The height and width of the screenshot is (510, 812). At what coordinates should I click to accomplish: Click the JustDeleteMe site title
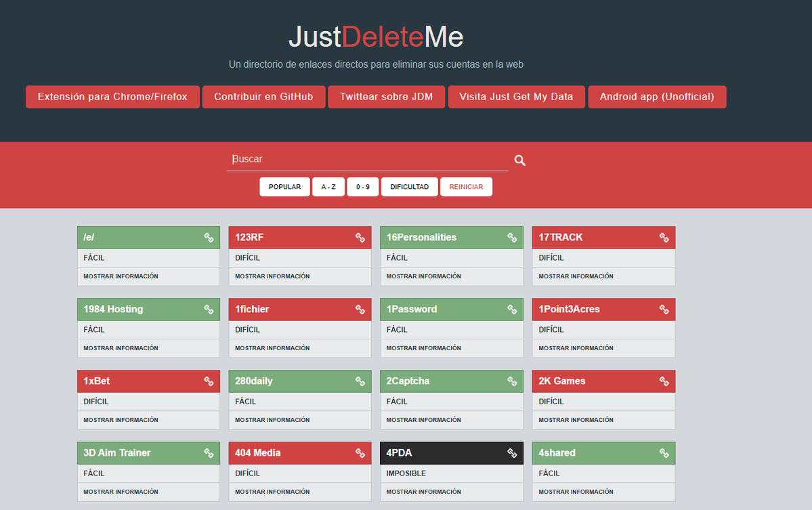click(x=376, y=37)
